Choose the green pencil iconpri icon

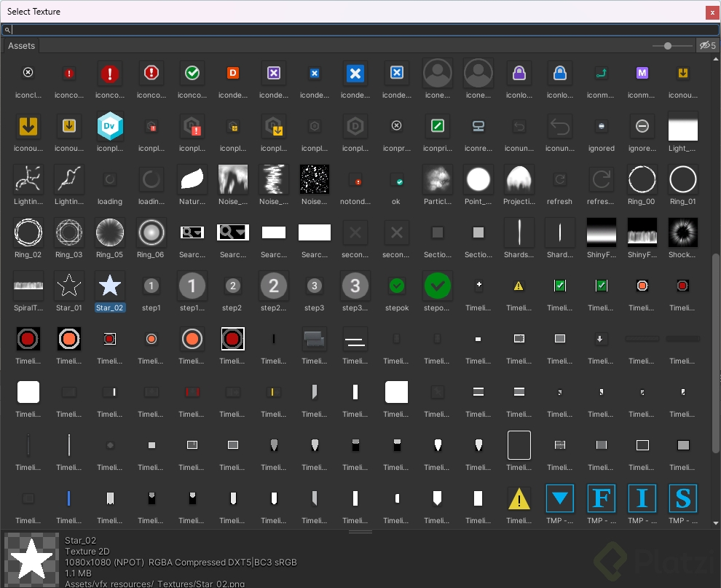pyautogui.click(x=437, y=126)
